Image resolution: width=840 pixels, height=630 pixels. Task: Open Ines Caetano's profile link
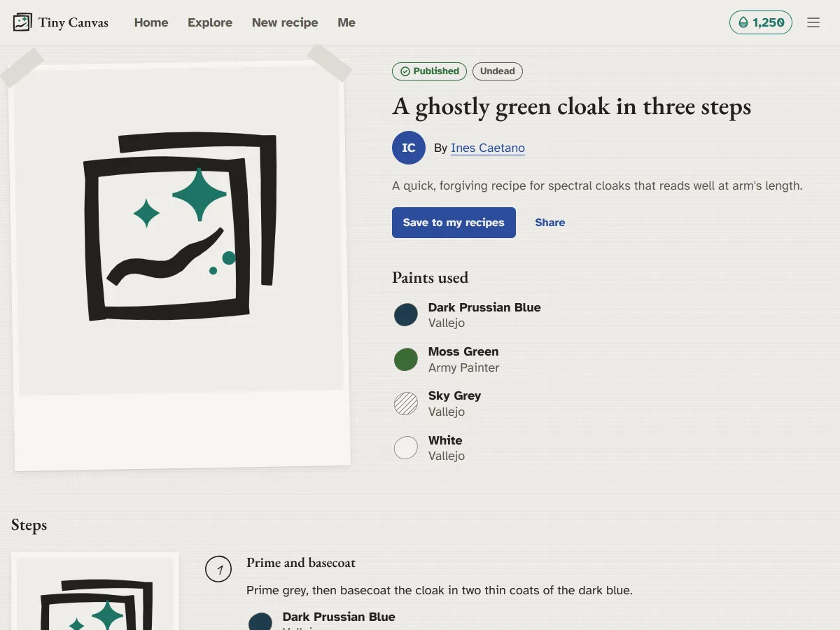point(488,148)
